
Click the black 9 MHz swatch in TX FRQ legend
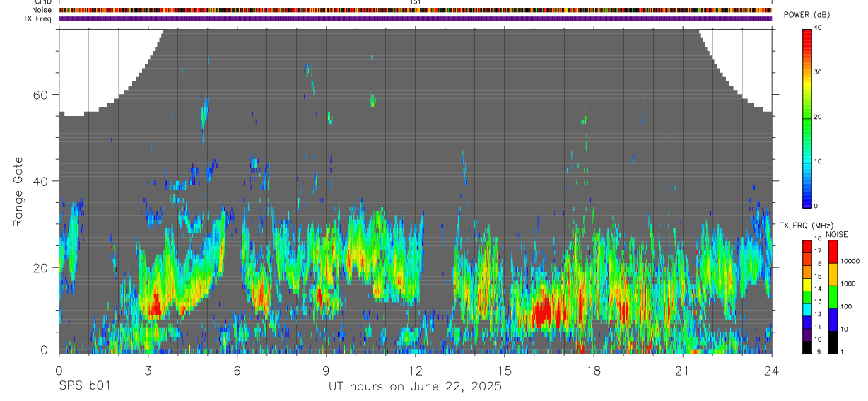point(807,346)
